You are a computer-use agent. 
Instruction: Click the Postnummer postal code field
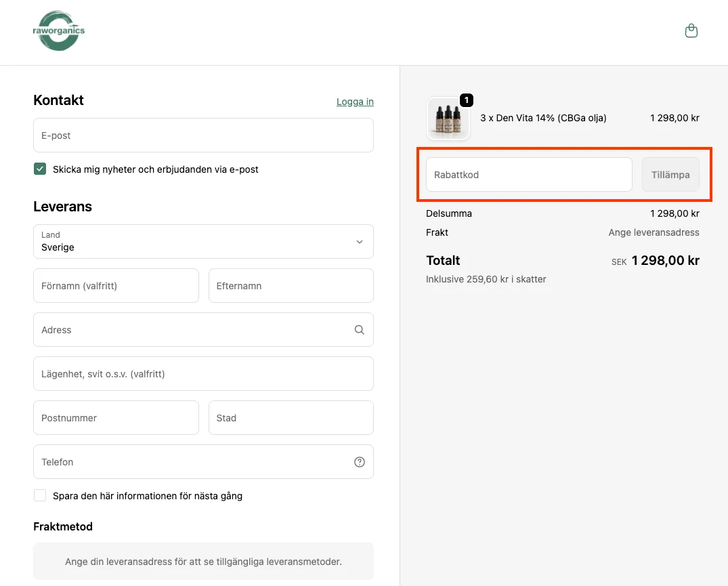point(116,418)
